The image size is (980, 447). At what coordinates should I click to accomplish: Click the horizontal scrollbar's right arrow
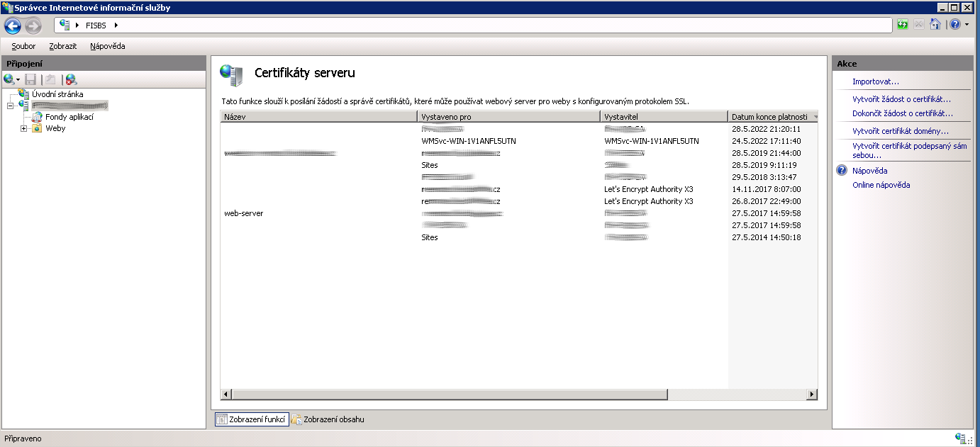(x=813, y=395)
